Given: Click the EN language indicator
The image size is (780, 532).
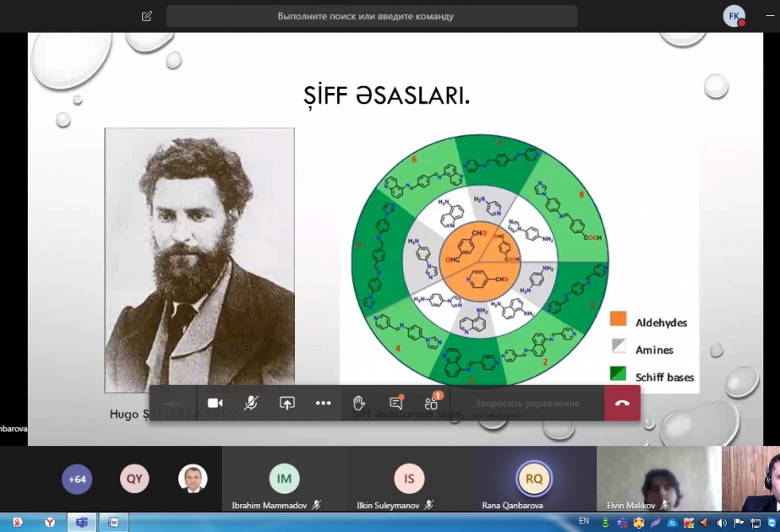Looking at the screenshot, I should [584, 521].
